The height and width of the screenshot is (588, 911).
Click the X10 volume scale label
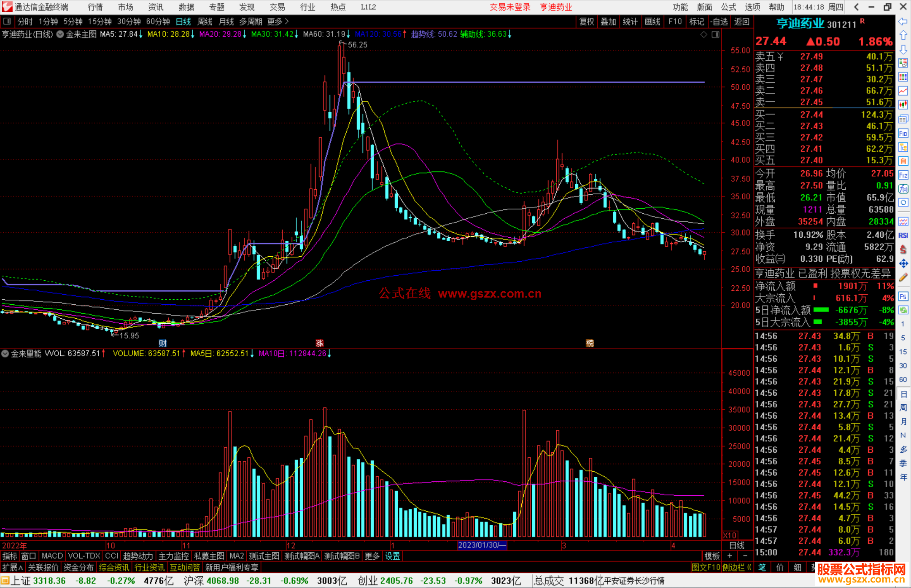coord(730,536)
